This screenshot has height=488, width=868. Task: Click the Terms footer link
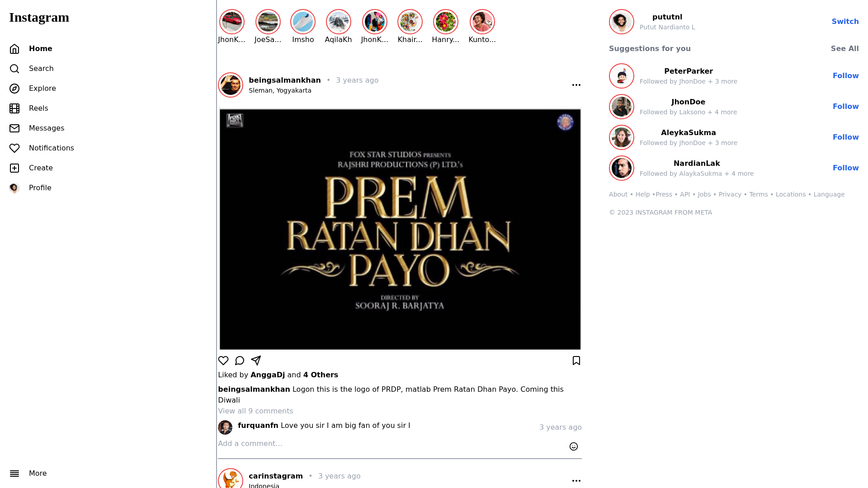pyautogui.click(x=758, y=194)
